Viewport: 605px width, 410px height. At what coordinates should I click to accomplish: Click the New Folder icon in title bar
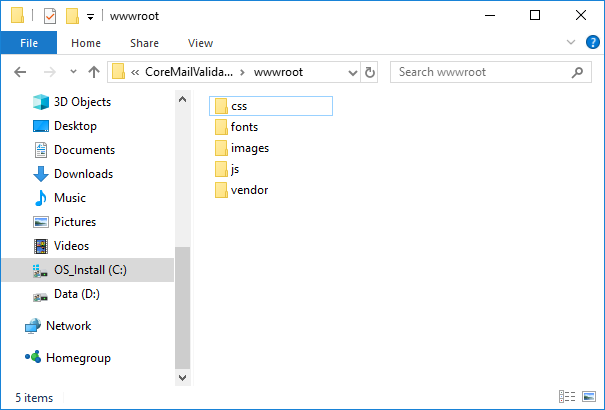71,16
